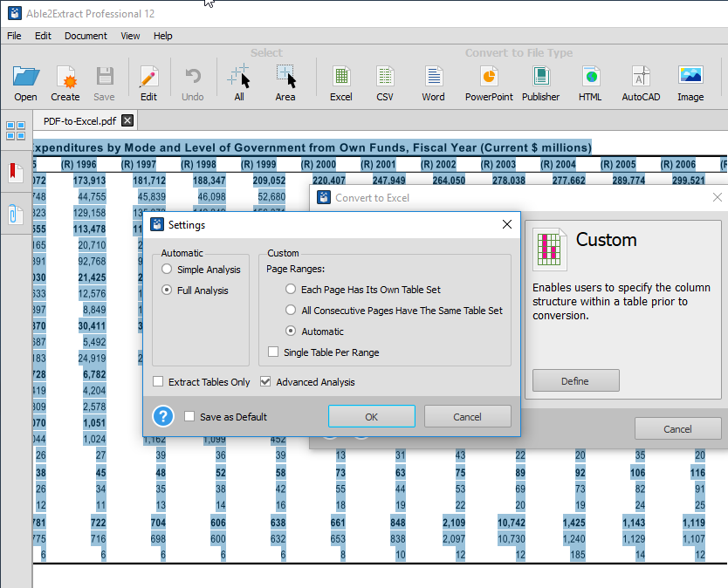Image resolution: width=728 pixels, height=588 pixels.
Task: Activate the Area selection tool
Action: coord(285,78)
